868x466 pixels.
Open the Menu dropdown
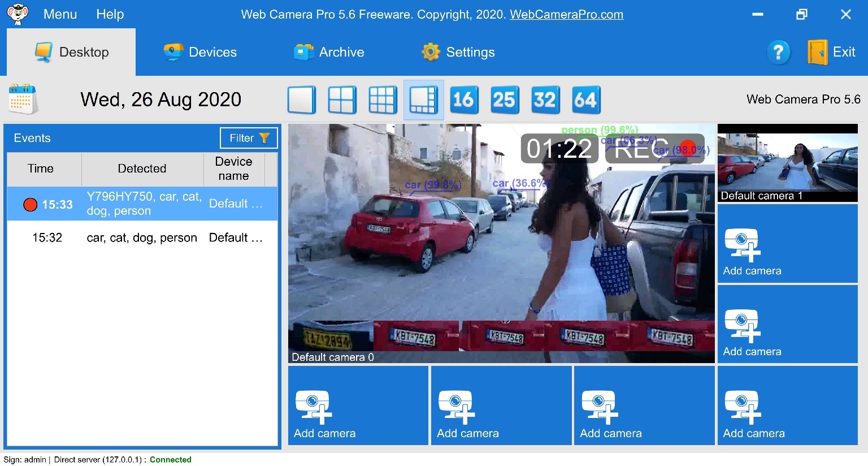(x=60, y=14)
